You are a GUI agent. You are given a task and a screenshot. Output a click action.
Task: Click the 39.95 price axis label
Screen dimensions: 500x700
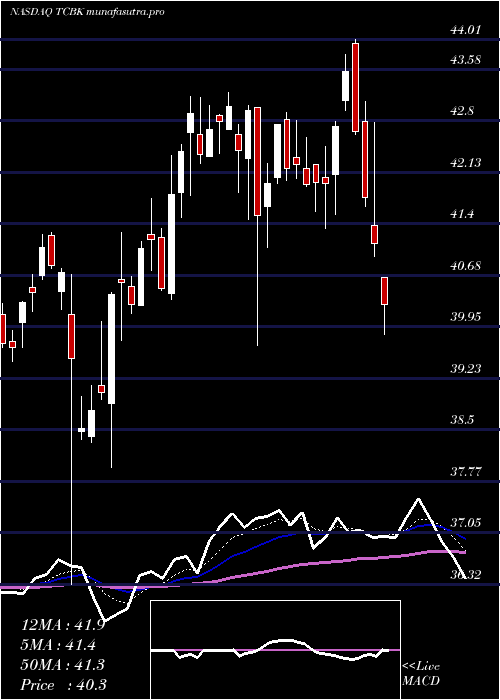(466, 317)
